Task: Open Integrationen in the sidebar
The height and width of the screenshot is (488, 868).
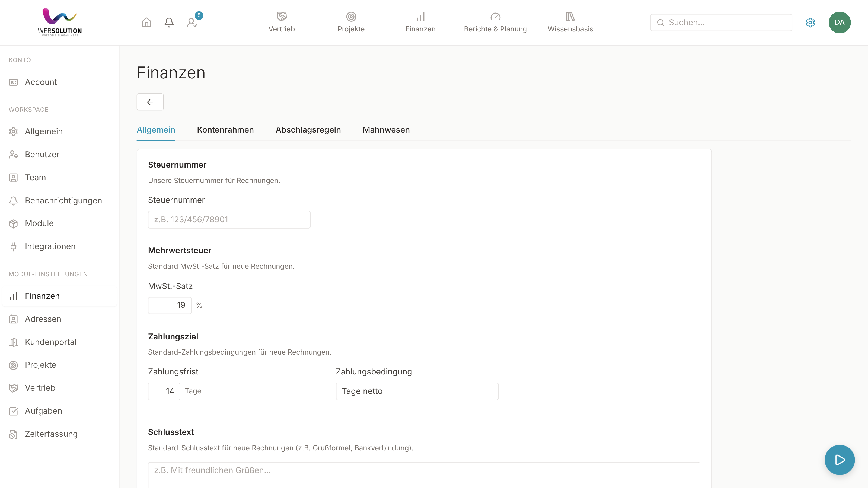Action: coord(59,246)
